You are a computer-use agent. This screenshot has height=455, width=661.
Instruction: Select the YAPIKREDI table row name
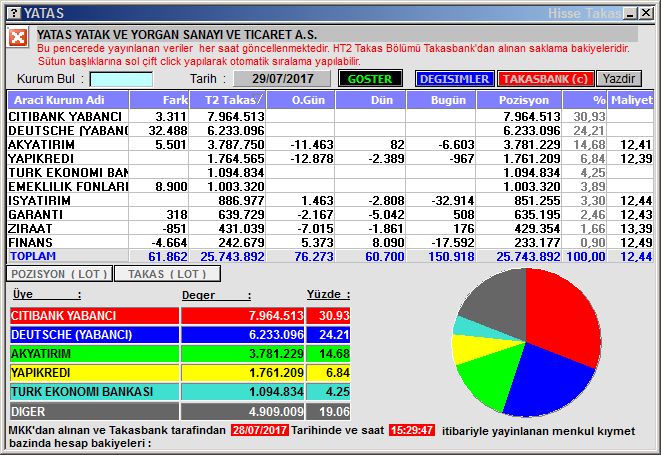tap(41, 159)
